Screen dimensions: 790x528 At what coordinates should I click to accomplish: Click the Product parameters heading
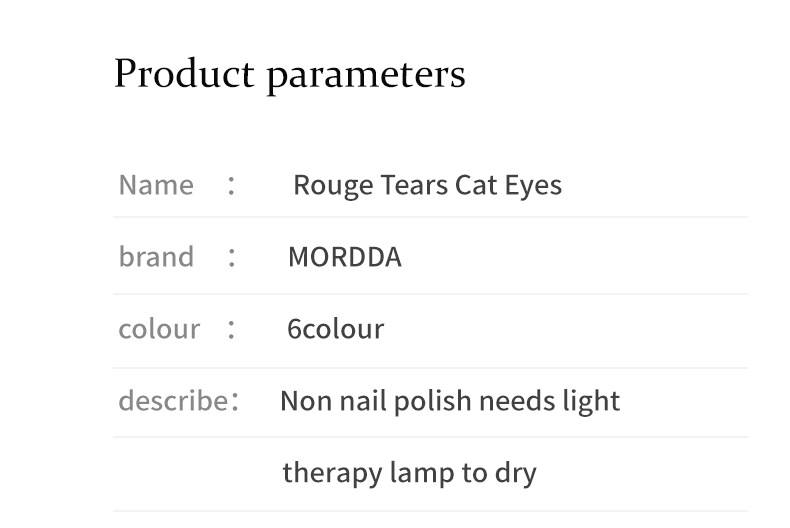click(x=290, y=75)
